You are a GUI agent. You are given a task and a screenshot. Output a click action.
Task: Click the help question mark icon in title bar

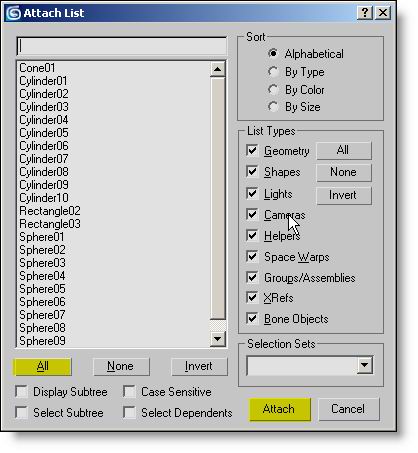(x=365, y=13)
